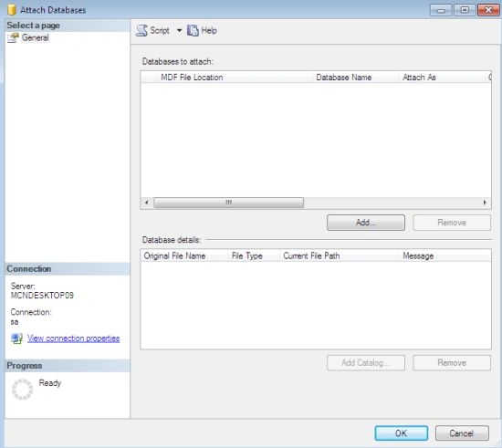Click the Help label text
The image size is (502, 448).
click(209, 31)
